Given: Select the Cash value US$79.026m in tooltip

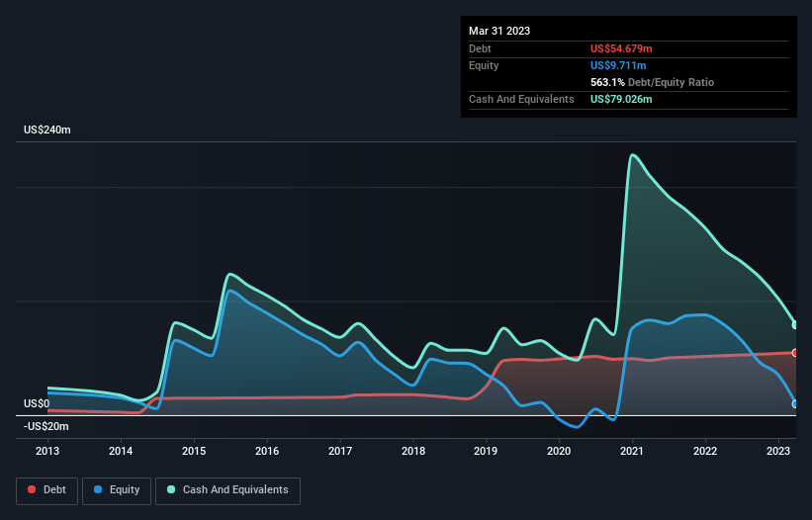Looking at the screenshot, I should [621, 99].
